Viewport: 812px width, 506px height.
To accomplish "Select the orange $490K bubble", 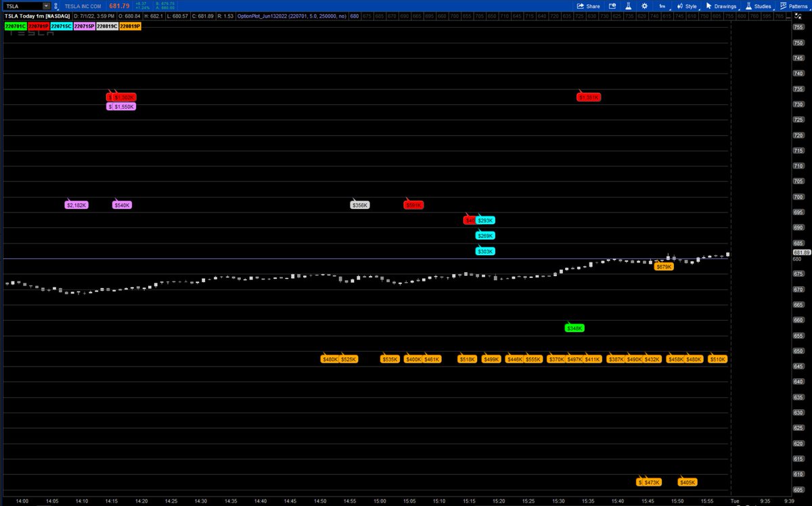I will click(x=634, y=359).
